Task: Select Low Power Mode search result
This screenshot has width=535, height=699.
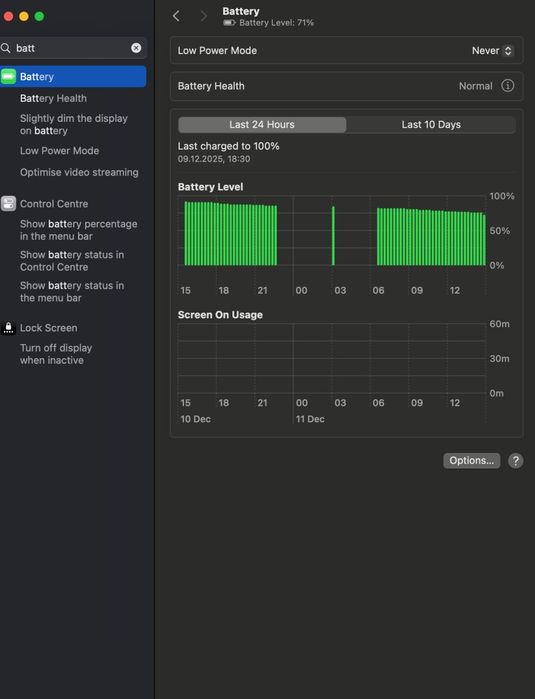Action: [x=59, y=151]
